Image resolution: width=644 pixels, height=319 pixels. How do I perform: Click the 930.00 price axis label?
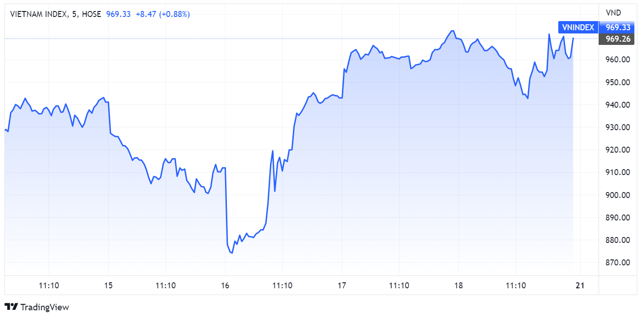[x=618, y=127]
